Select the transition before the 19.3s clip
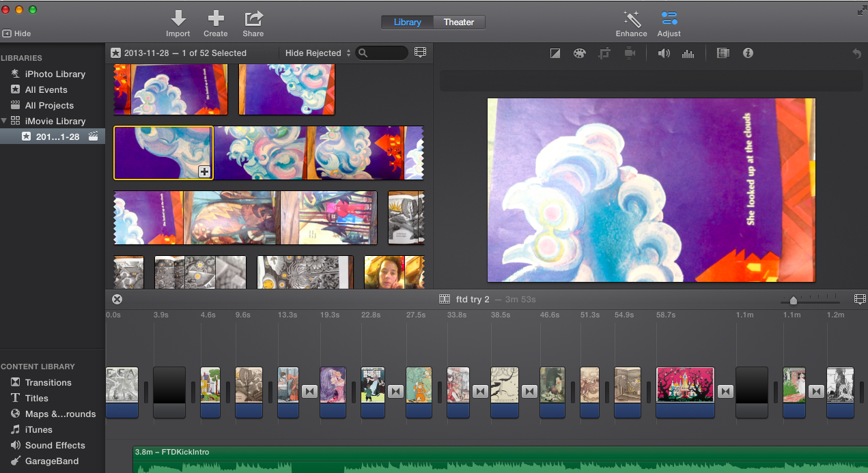Viewport: 868px width, 473px height. [x=310, y=391]
